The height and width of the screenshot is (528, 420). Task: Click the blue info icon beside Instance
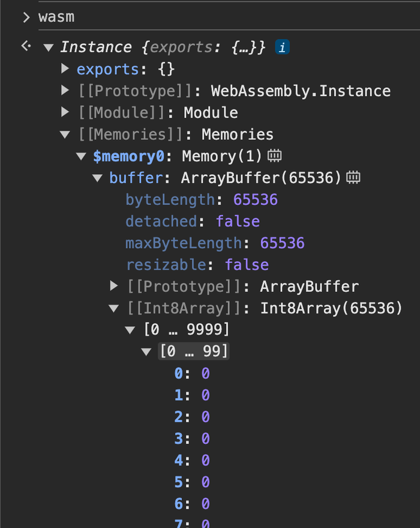point(282,47)
